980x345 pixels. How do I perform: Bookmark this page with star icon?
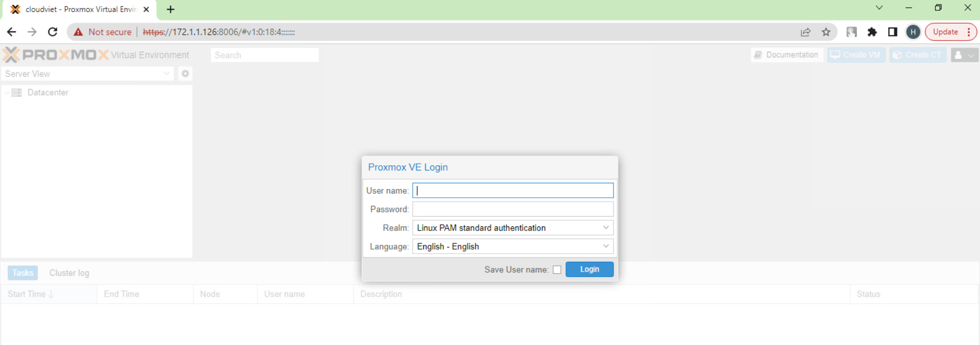coord(826,32)
